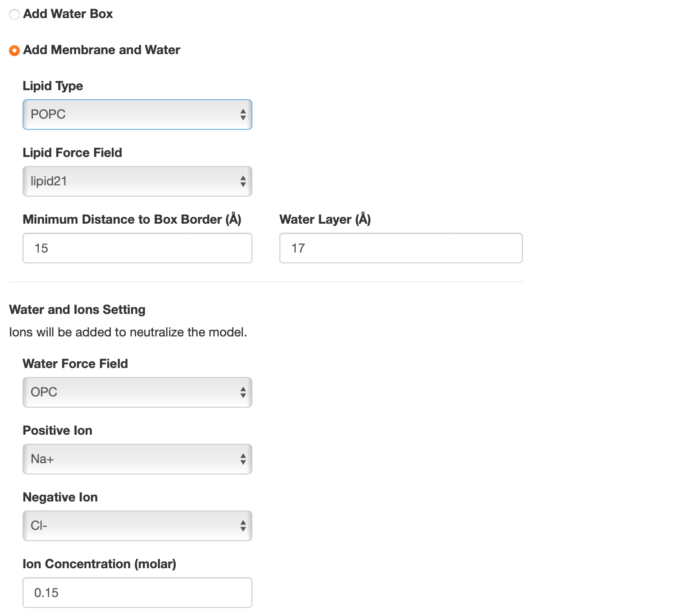Open the Lipid Force Field lipid21 dropdown
This screenshot has width=676, height=616.
tap(137, 181)
